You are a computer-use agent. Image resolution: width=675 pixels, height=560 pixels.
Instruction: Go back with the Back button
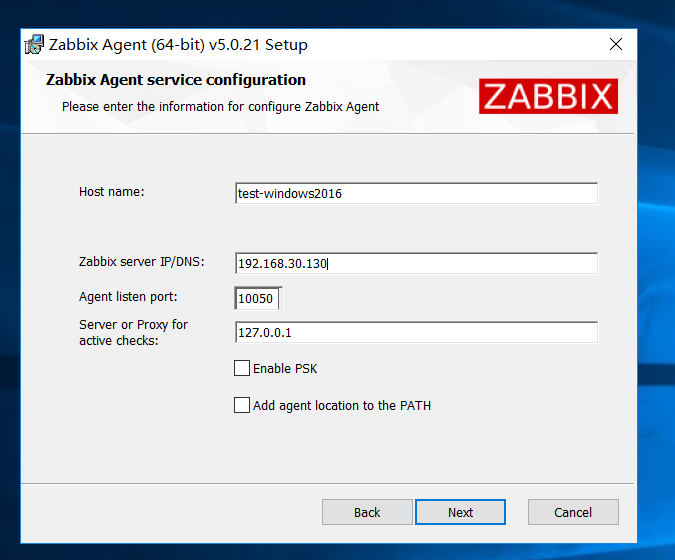[367, 512]
